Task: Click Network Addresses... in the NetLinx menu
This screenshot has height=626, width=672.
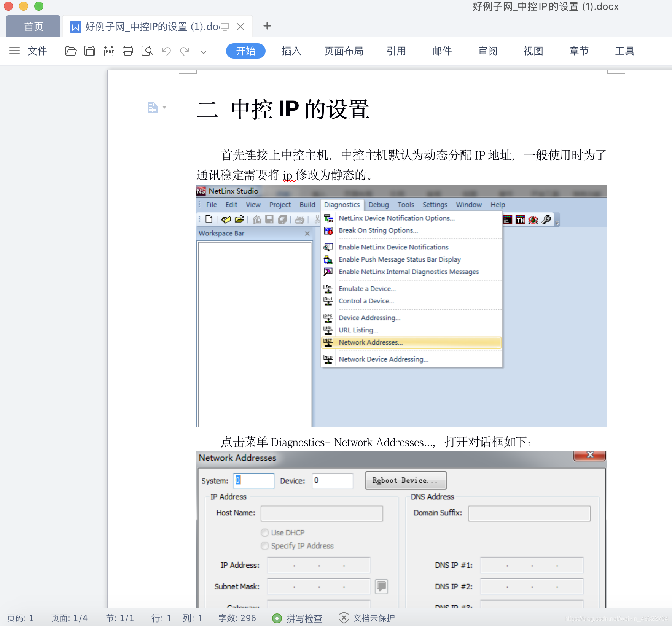Action: (x=411, y=342)
